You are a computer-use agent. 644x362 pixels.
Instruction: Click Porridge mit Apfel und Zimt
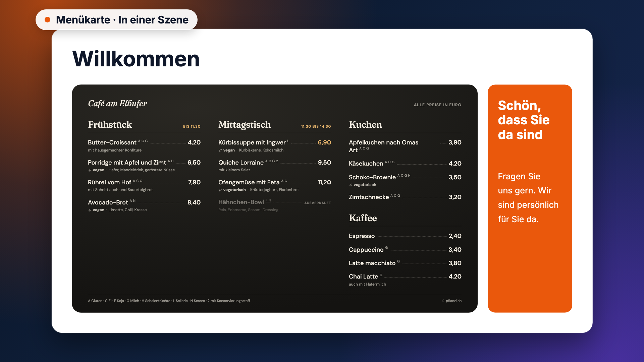click(x=127, y=163)
